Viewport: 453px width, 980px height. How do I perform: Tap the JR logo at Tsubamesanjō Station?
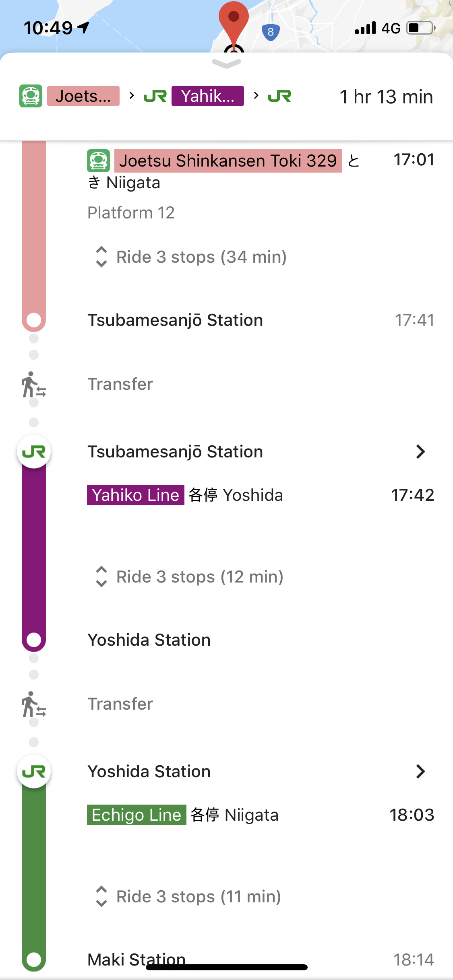[x=34, y=452]
